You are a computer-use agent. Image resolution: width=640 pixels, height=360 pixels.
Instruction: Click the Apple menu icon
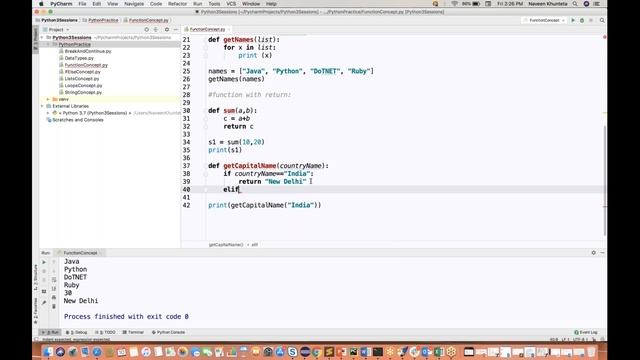click(x=41, y=4)
